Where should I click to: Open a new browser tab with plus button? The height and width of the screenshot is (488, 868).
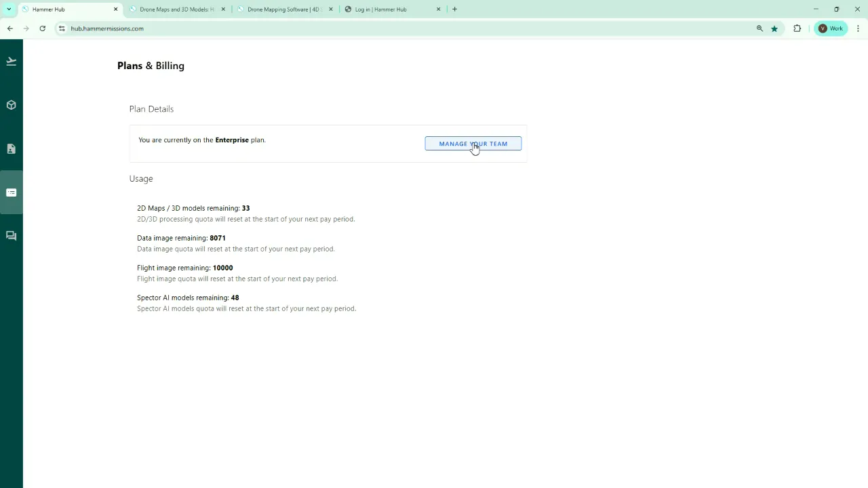click(x=454, y=9)
